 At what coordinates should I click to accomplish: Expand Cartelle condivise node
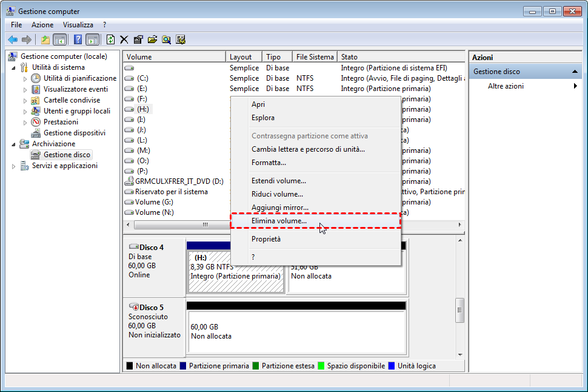[25, 101]
